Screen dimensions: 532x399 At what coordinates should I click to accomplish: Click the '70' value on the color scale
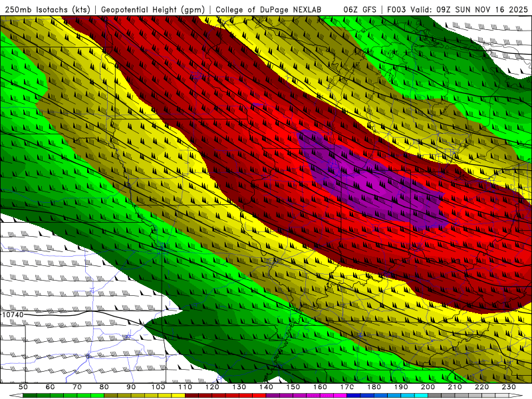(77, 387)
